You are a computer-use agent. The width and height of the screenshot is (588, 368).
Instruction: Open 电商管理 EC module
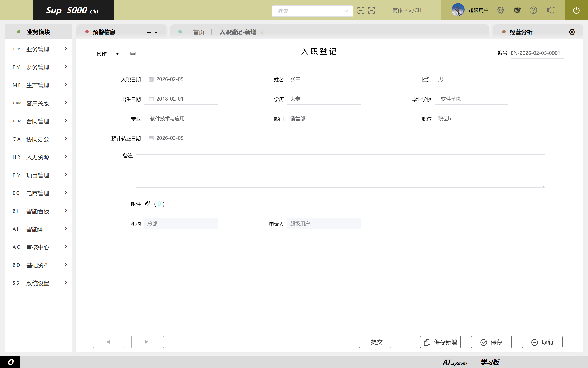(39, 193)
